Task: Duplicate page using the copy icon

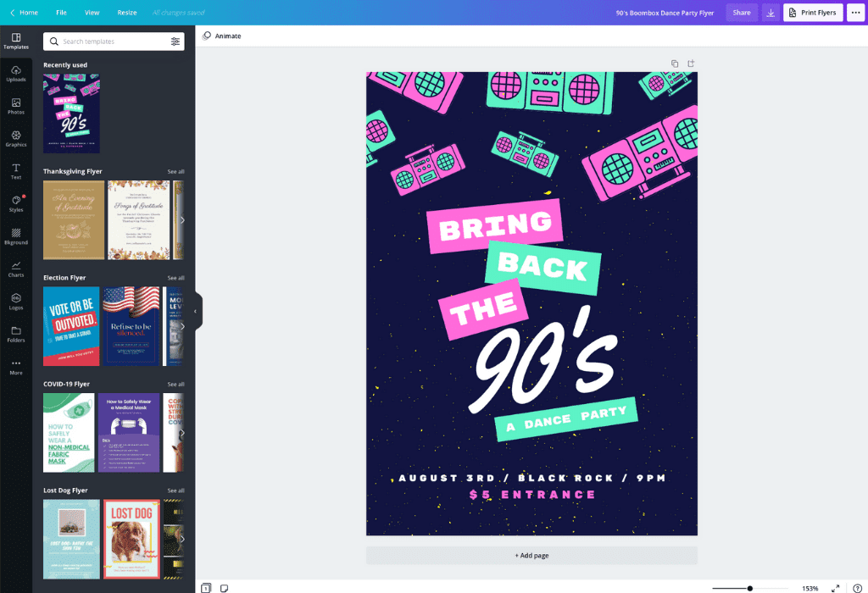Action: [675, 64]
